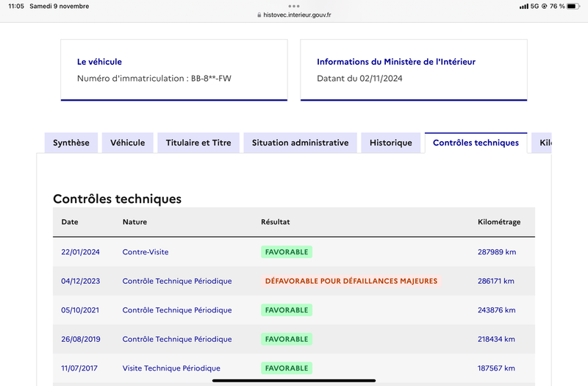Open the Titulaire et Titre tab
This screenshot has width=588, height=386.
click(x=198, y=143)
